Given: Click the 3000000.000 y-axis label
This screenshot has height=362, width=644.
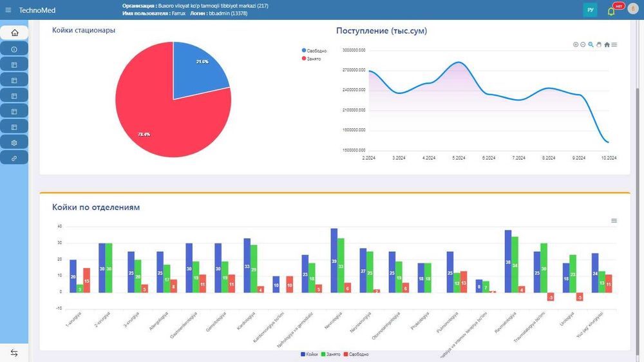Looking at the screenshot, I should (x=354, y=50).
